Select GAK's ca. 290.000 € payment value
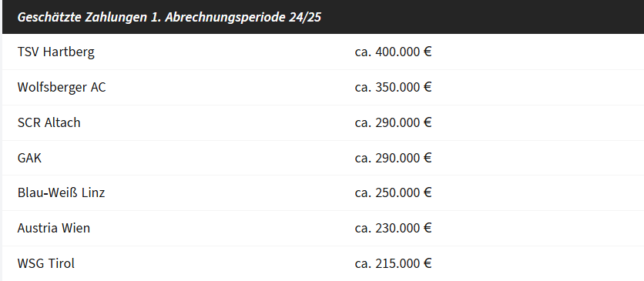Screen dimensions: 644x281 coord(393,158)
